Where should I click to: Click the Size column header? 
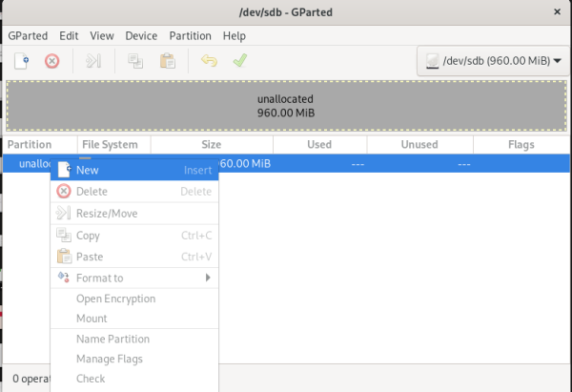click(x=211, y=145)
